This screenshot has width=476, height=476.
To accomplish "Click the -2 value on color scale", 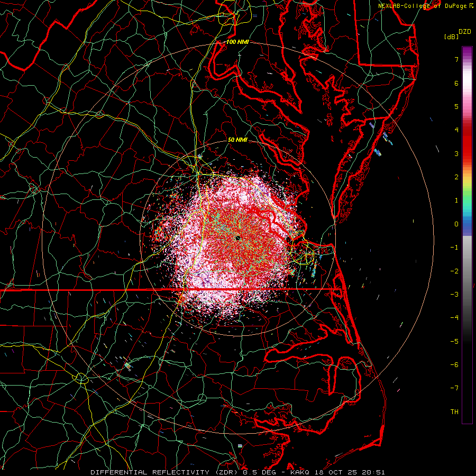I will 454,271.
